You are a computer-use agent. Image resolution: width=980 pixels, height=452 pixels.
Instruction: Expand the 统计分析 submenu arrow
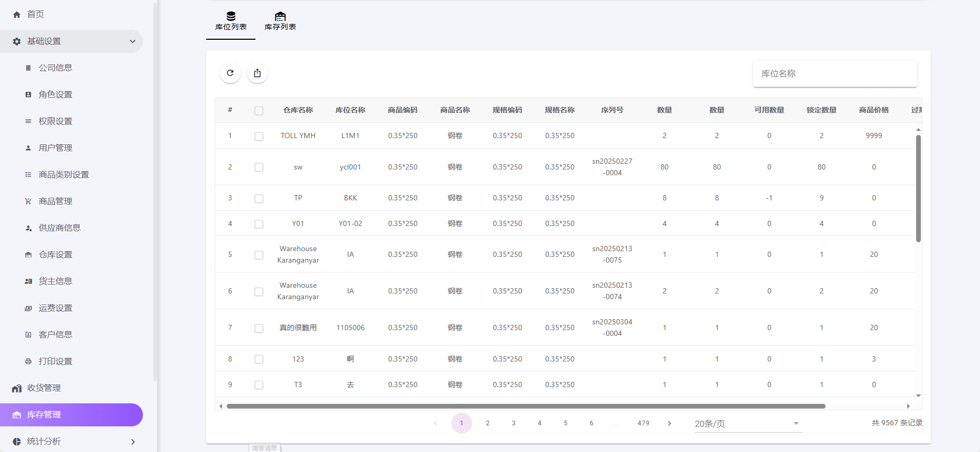[x=132, y=442]
